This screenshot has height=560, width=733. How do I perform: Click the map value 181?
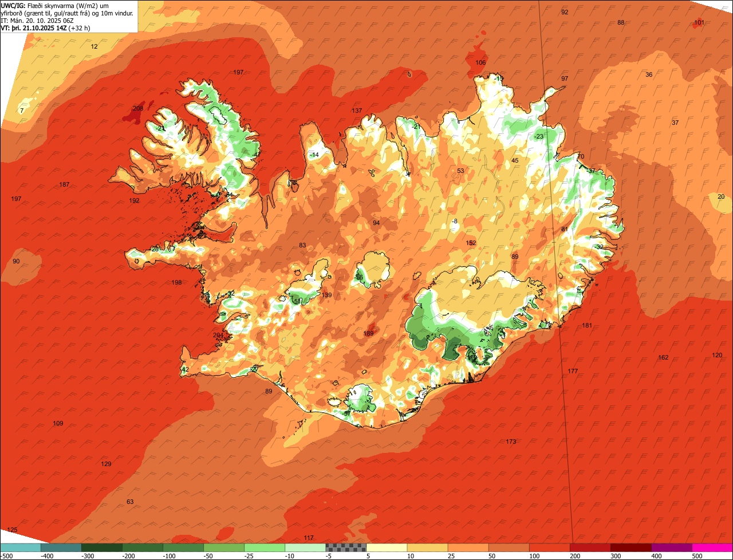click(x=587, y=325)
